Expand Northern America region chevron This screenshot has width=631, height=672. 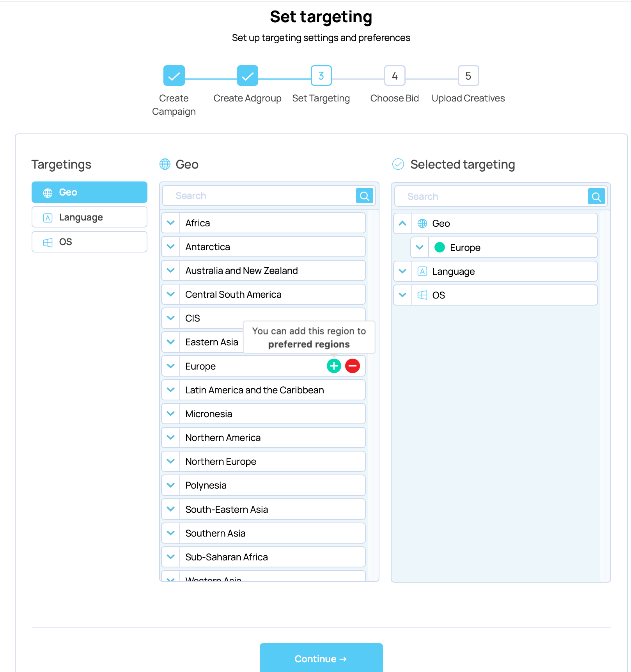(x=171, y=438)
